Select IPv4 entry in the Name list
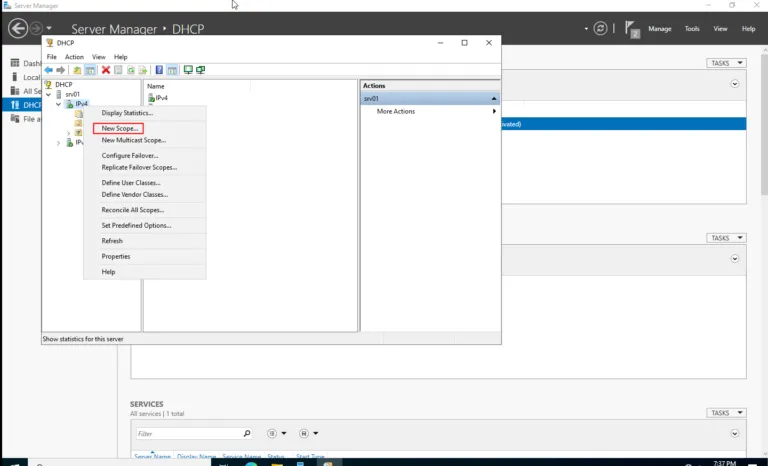This screenshot has width=768, height=466. tap(158, 98)
